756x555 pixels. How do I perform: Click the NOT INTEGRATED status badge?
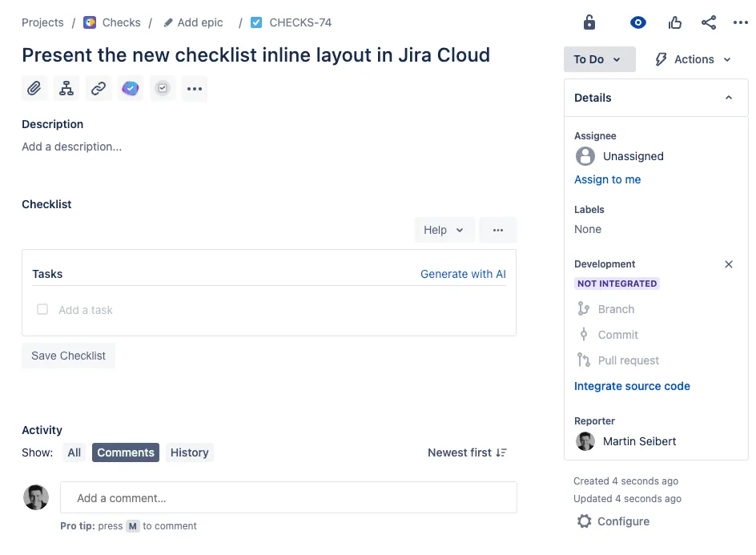[x=617, y=284]
